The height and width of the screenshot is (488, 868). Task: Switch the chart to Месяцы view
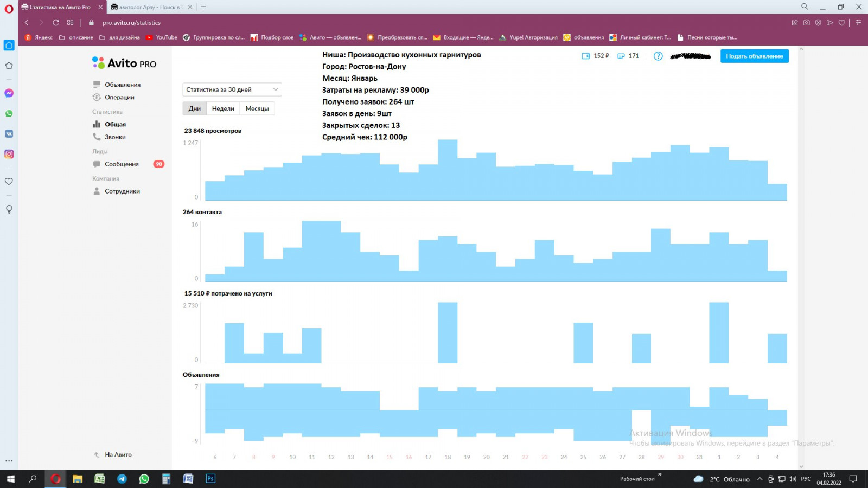pos(257,108)
